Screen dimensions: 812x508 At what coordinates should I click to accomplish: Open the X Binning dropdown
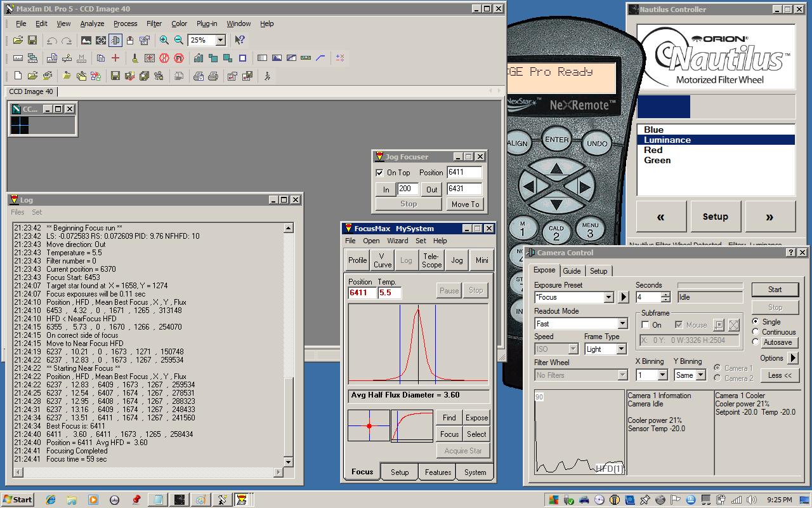662,375
